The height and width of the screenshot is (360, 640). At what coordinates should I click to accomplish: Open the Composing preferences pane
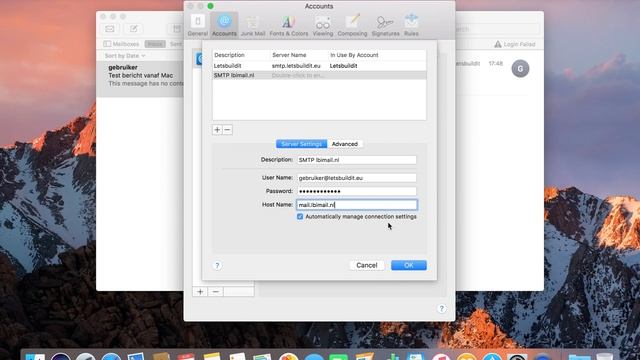pos(352,25)
